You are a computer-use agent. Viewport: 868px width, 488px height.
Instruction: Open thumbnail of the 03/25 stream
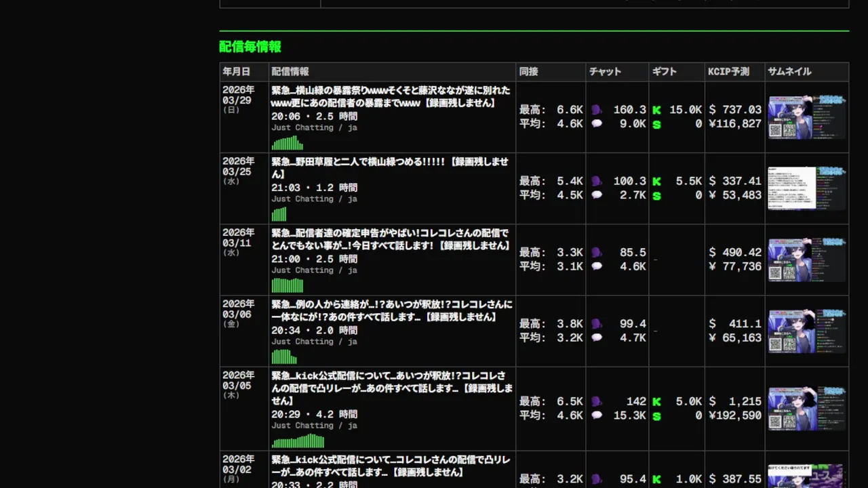807,188
